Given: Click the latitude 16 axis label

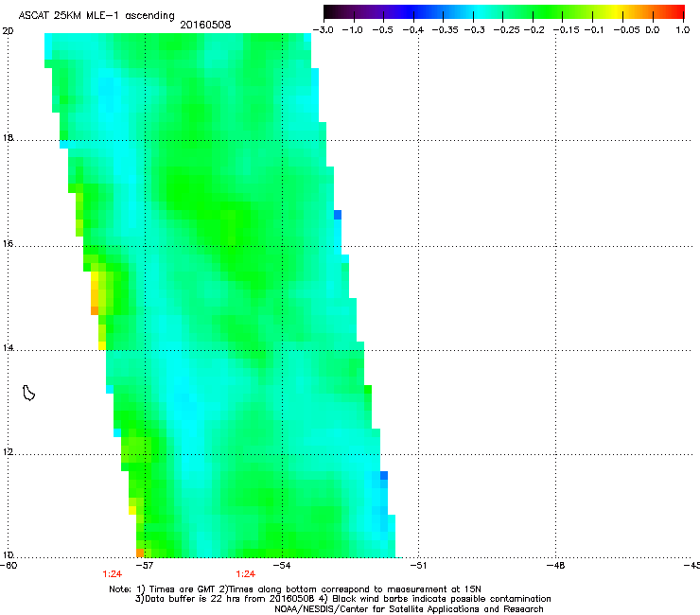Looking at the screenshot, I should (8, 243).
